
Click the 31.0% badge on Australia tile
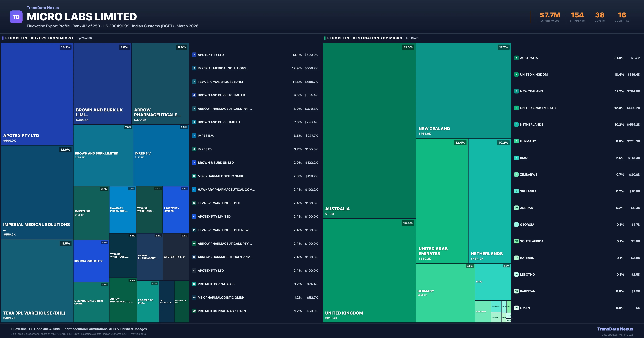tap(408, 47)
